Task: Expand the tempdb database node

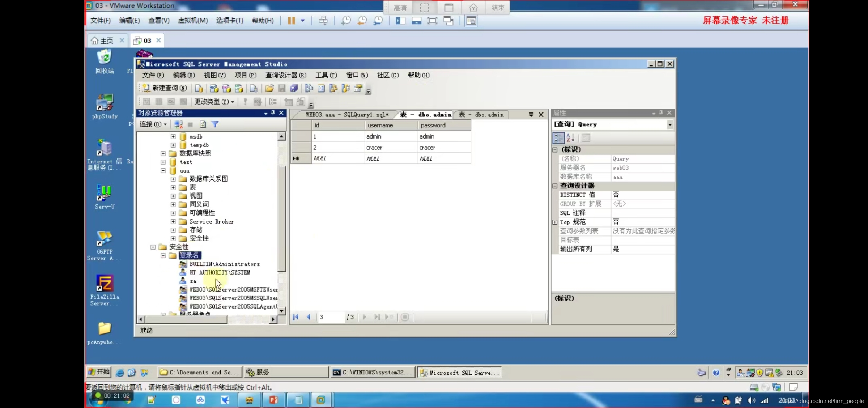Action: (173, 145)
